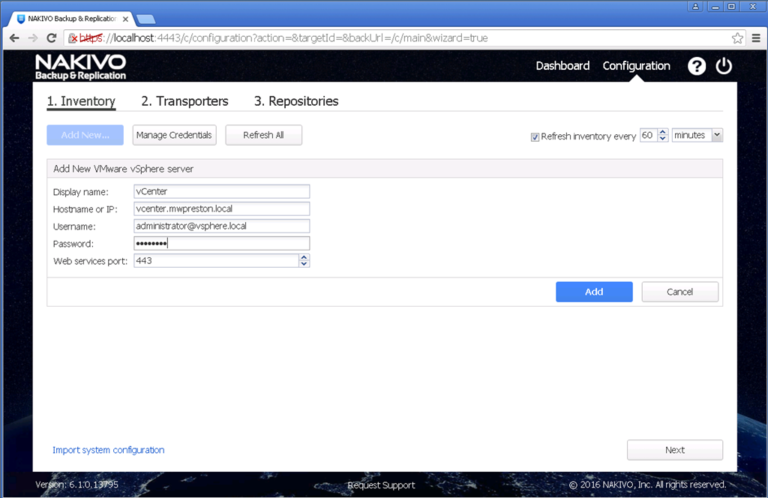
Task: Click the 2016 NAKIVO copyright text
Action: click(x=647, y=485)
